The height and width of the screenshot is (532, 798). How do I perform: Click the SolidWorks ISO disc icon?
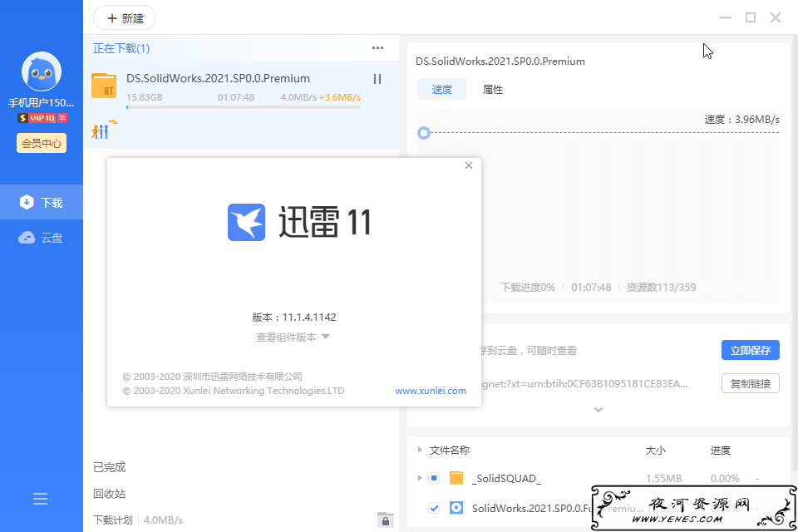point(456,508)
